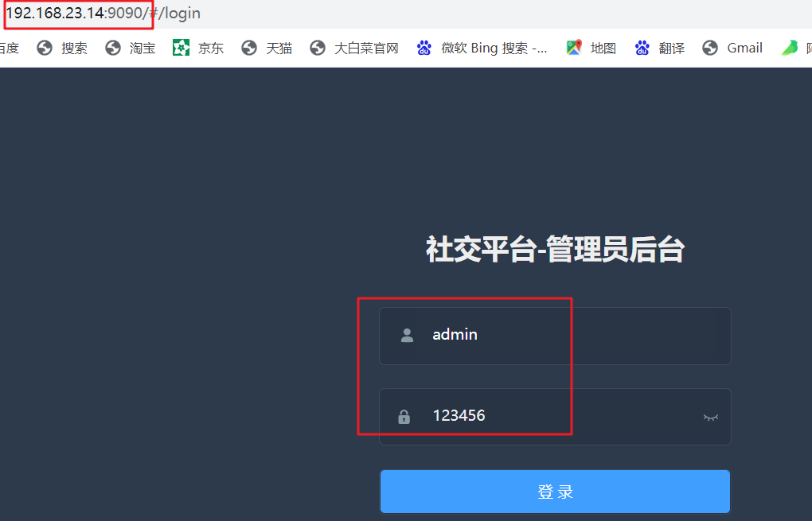
Task: Open the 翻译 bookmark label
Action: point(672,48)
